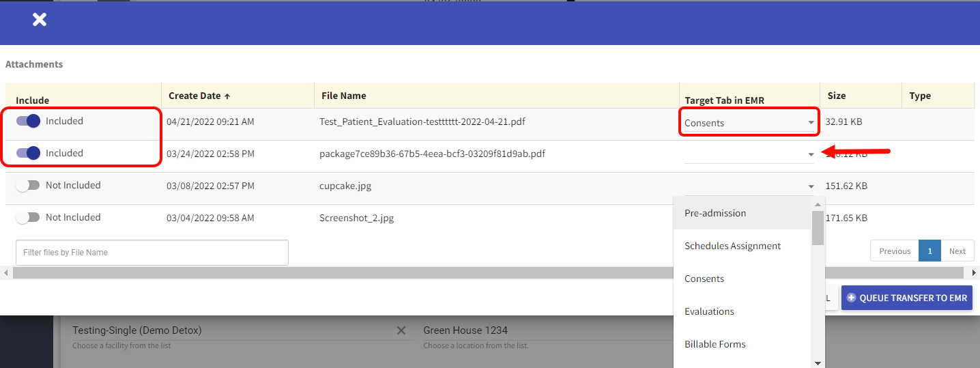The height and width of the screenshot is (368, 980).
Task: Click the horizontal scrollbar right arrow
Action: (974, 273)
